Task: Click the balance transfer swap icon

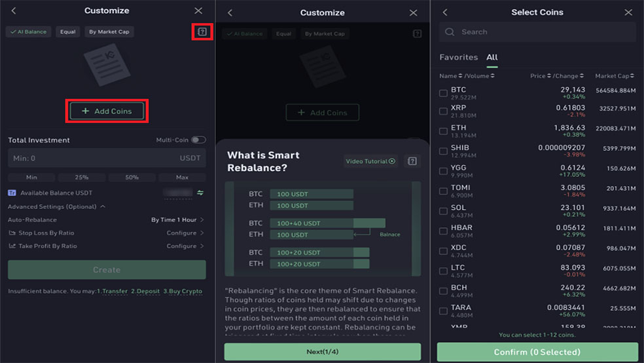Action: 200,193
